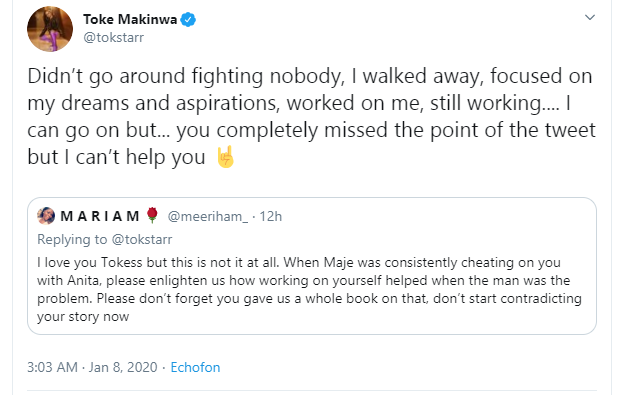620x395 pixels.
Task: Open the @tokstarr handle link
Action: (x=113, y=38)
